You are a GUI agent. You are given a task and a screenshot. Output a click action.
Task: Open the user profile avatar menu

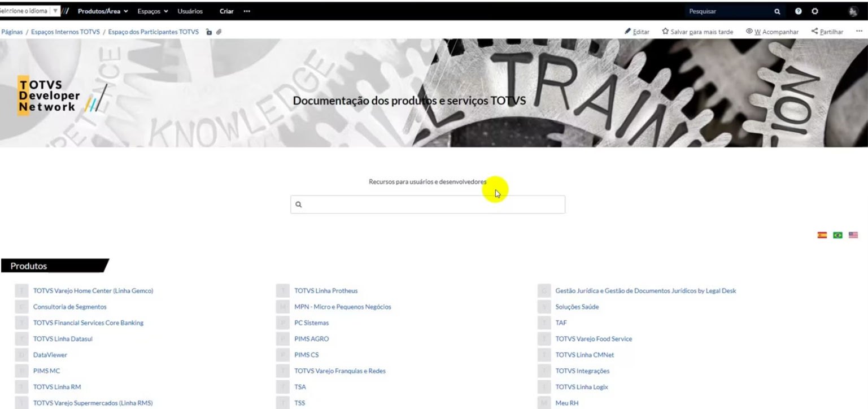(x=853, y=11)
